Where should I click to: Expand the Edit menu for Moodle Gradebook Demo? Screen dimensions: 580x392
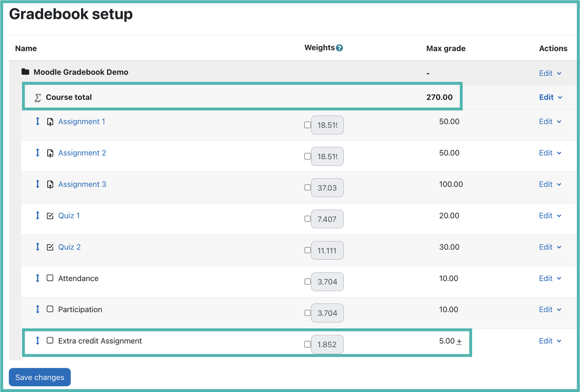550,73
